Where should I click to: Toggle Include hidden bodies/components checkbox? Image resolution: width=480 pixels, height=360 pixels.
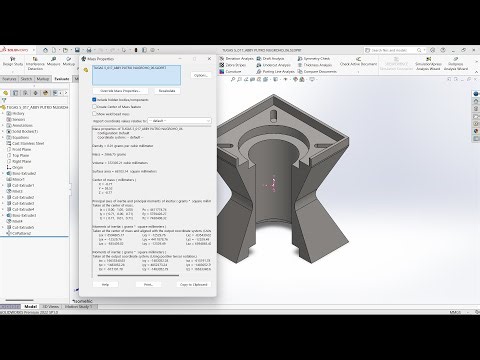coord(94,100)
